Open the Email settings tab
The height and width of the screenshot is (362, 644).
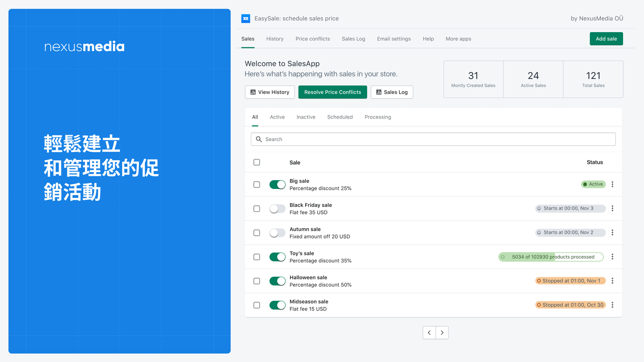(394, 39)
